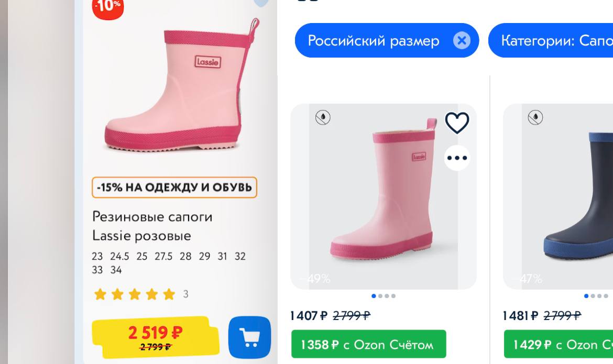The image size is (613, 364).
Task: Click the red -10% discount badge
Action: point(108,7)
